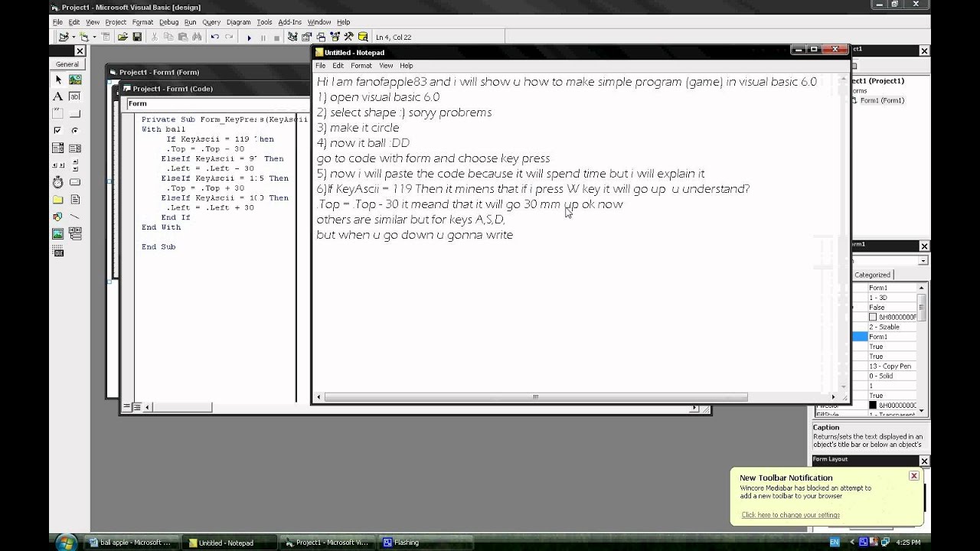Select Form1 (Form1) in project tree

point(882,100)
